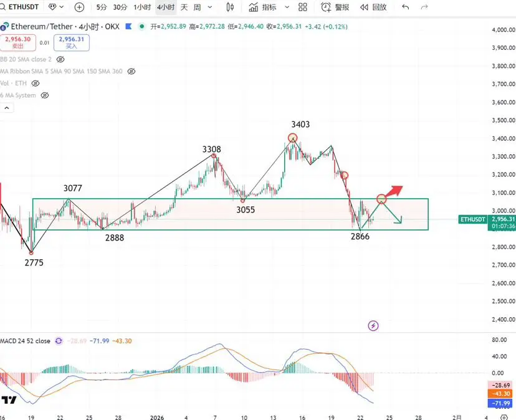Switch to the 天 daily timeframe

pyautogui.click(x=184, y=7)
